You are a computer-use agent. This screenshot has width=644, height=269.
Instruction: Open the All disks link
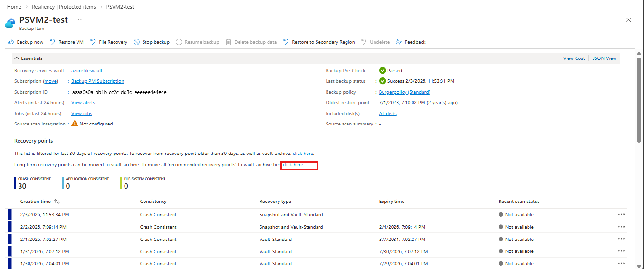[388, 114]
